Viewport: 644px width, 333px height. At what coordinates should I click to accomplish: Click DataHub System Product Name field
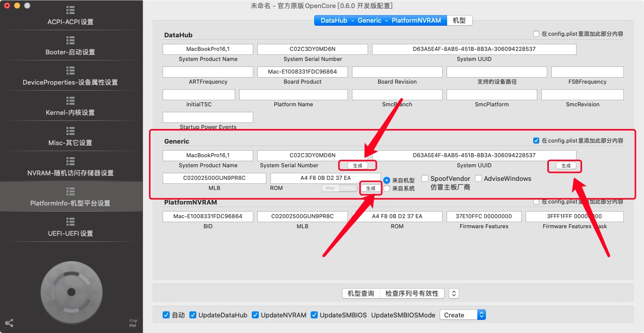click(208, 49)
